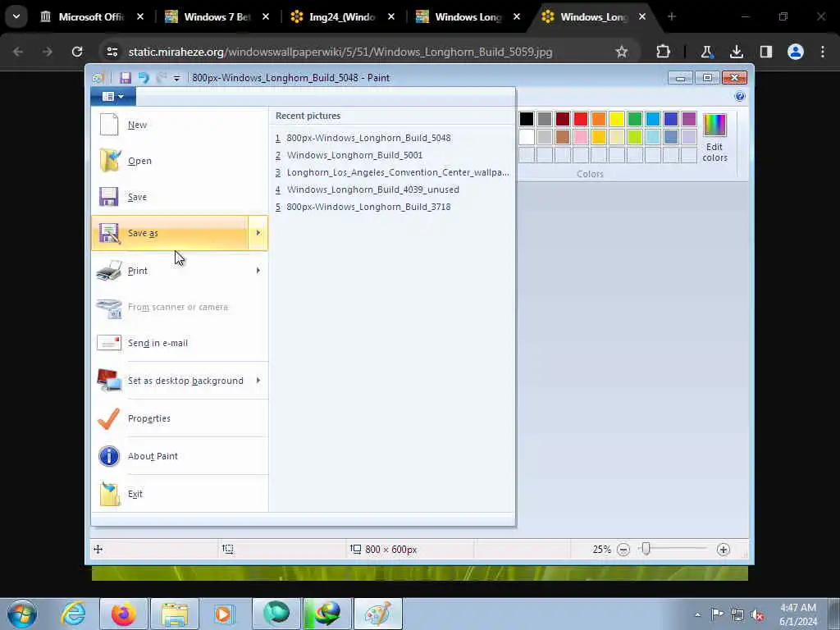Open the Customize Quick Access Toolbar dropdown
The image size is (840, 630).
(177, 78)
